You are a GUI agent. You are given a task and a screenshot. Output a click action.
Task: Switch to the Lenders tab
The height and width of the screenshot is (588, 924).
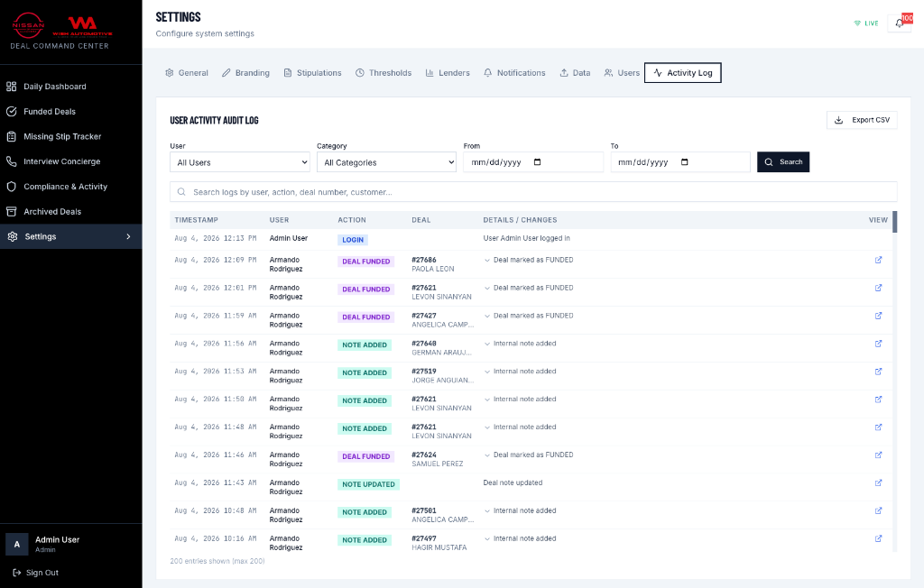[x=448, y=73]
